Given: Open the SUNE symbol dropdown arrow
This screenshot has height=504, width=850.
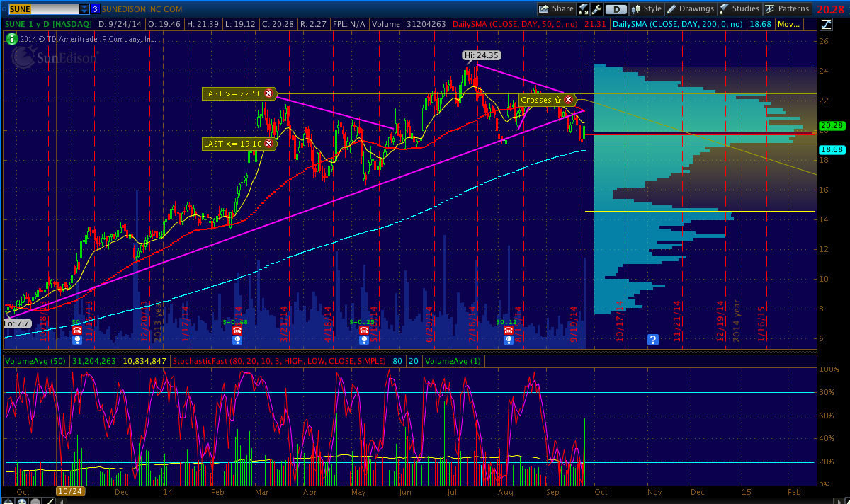Looking at the screenshot, I should 84,9.
